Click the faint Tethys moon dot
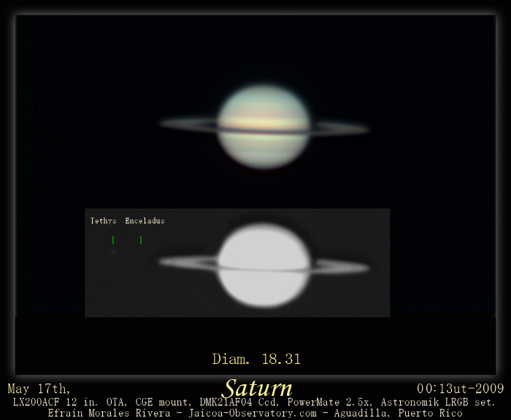 [x=113, y=252]
